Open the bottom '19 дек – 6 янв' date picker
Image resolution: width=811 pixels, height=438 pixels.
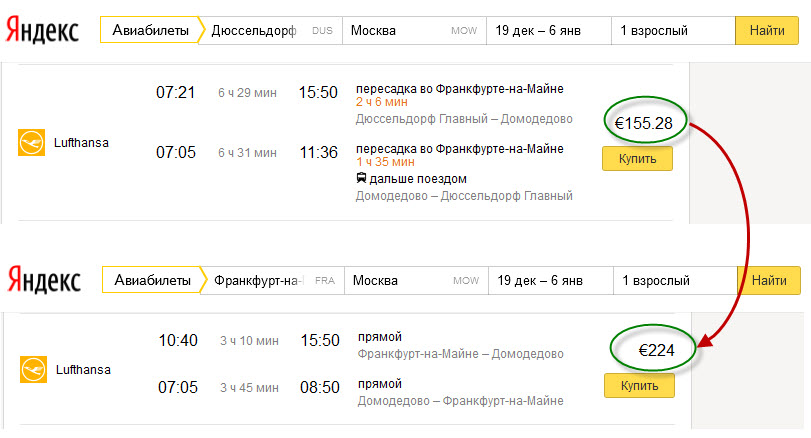coord(551,280)
